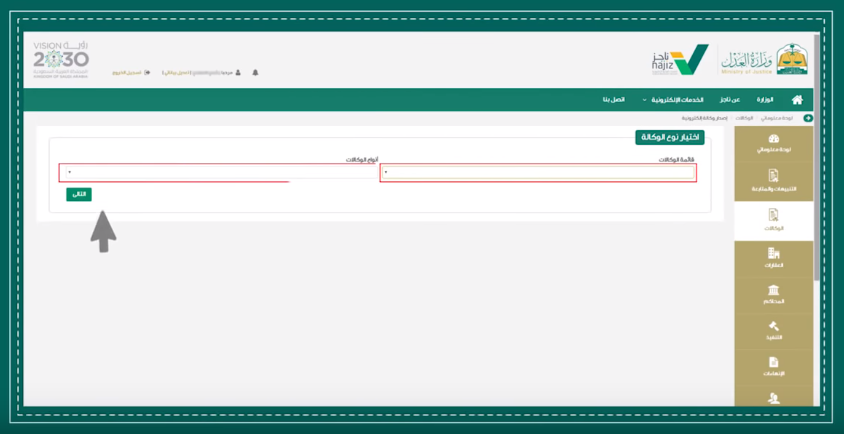
Task: Expand the الخدمات الإلكترونية menu
Action: pos(675,100)
